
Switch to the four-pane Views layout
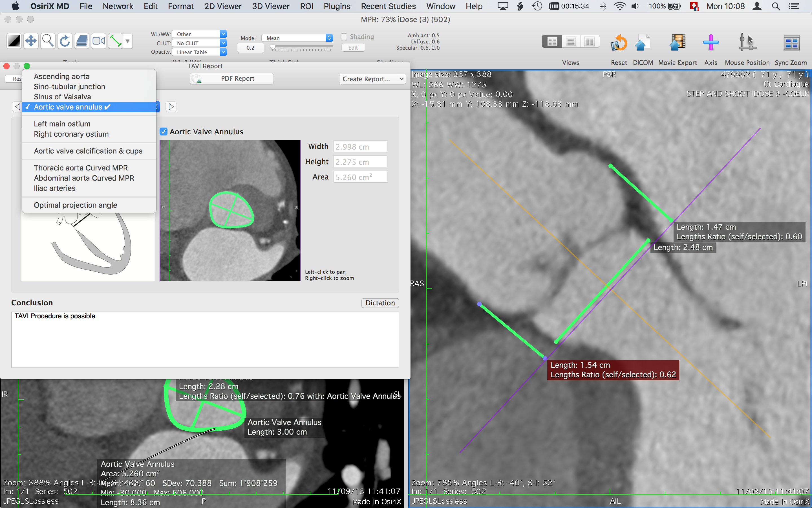(552, 42)
